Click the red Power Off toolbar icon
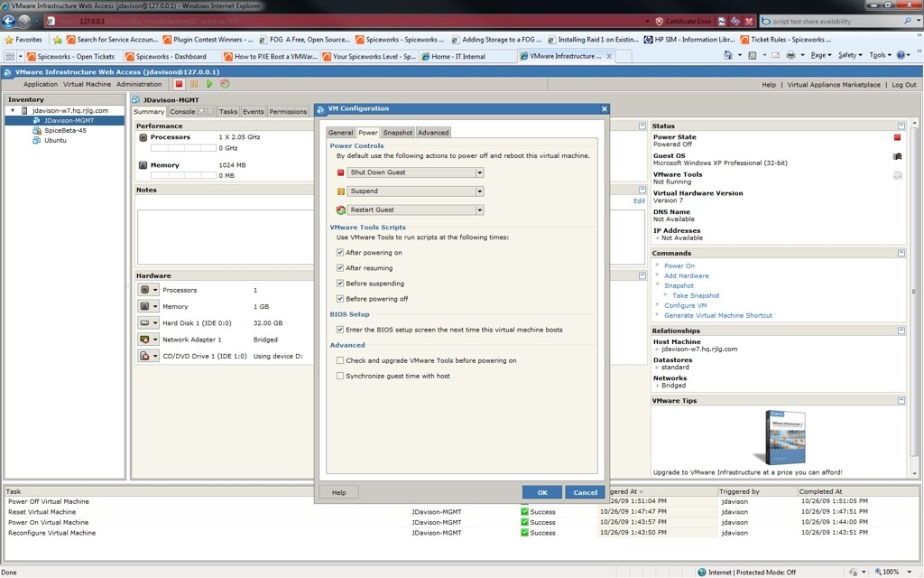The height and width of the screenshot is (578, 924). (179, 83)
